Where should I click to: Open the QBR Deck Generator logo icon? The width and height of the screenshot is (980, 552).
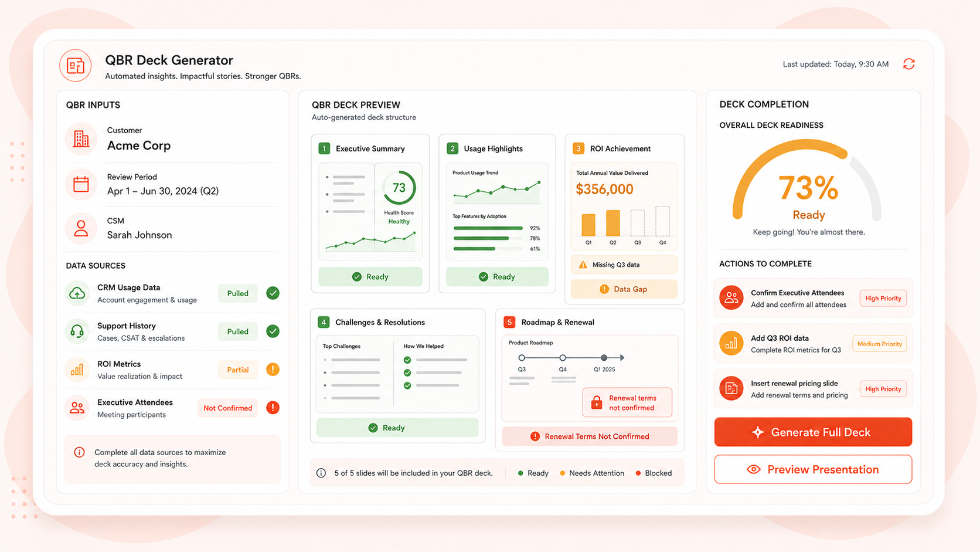pos(75,65)
